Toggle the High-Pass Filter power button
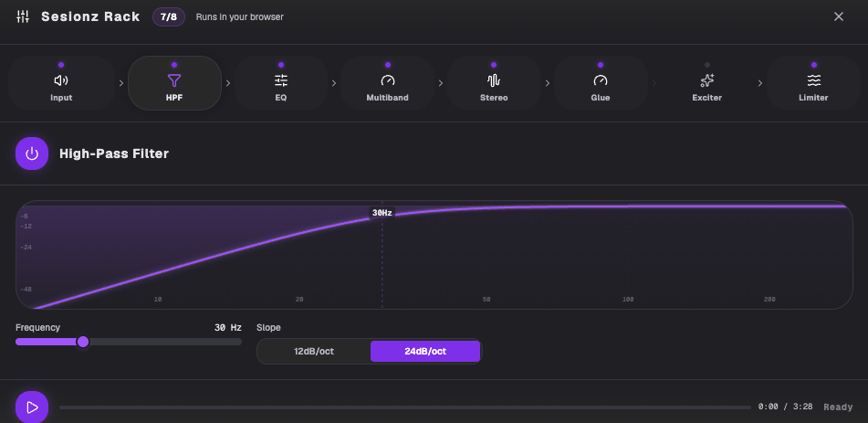Screen dimensions: 868x423 click(32, 153)
